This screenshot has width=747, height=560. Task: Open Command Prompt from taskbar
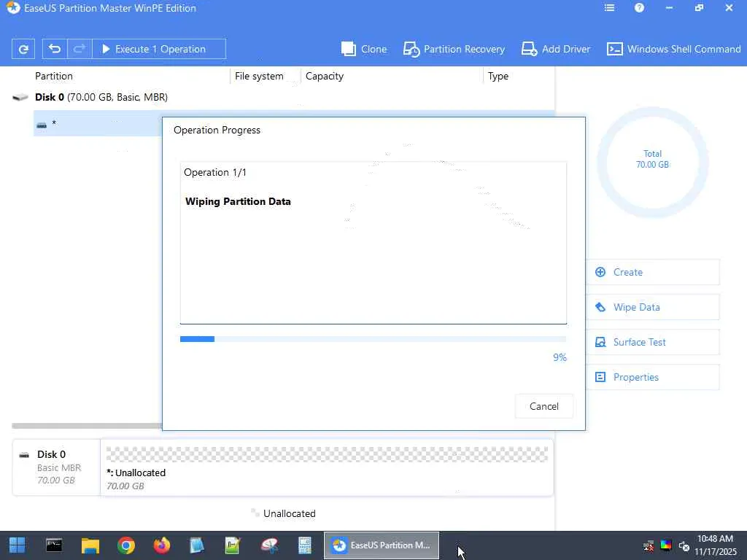coord(54,545)
